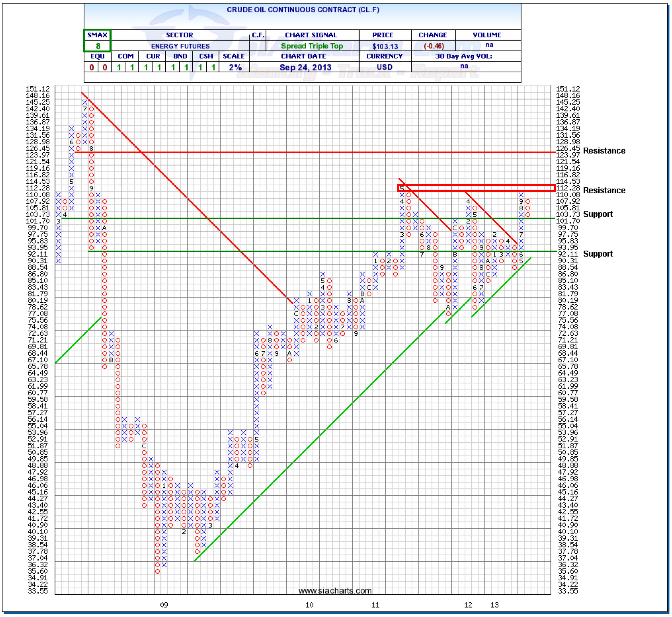Select the 13 year marker on the axis
The width and height of the screenshot is (672, 617).
pyautogui.click(x=494, y=605)
